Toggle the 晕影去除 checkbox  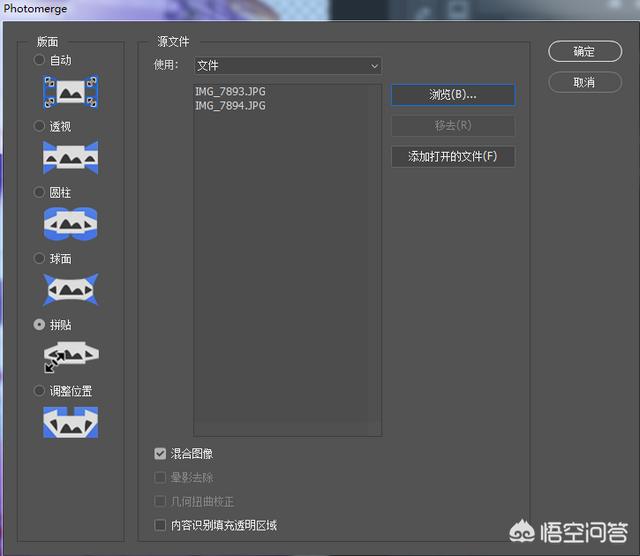tap(160, 477)
